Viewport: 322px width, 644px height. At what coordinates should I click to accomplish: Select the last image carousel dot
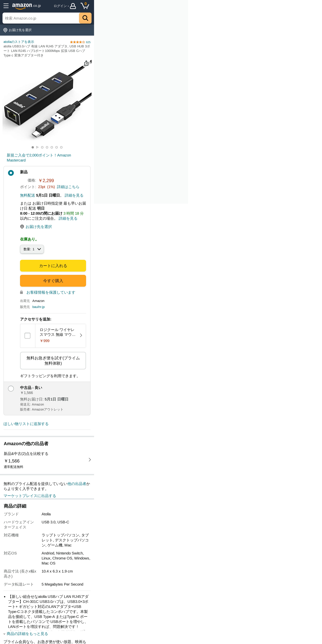(x=61, y=147)
